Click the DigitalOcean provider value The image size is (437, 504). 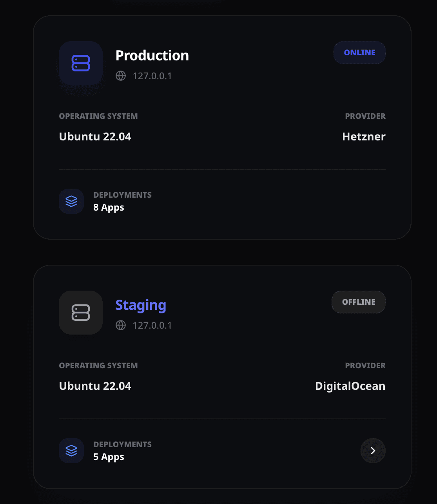click(350, 386)
